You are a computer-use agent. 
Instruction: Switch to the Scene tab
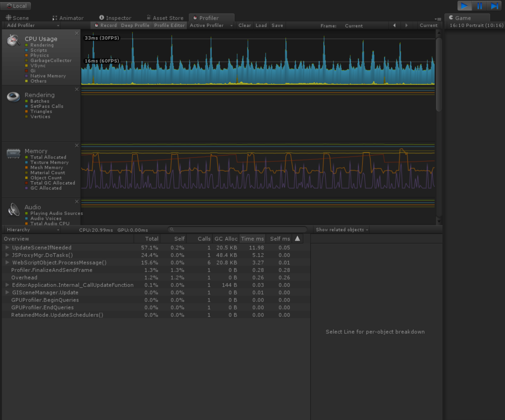pyautogui.click(x=17, y=18)
